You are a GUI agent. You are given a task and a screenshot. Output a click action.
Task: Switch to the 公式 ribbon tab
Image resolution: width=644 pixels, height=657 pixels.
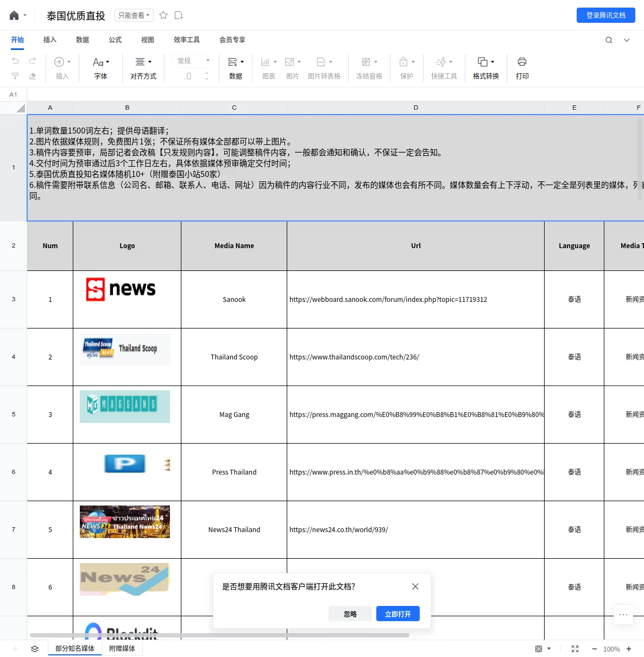[x=115, y=40]
